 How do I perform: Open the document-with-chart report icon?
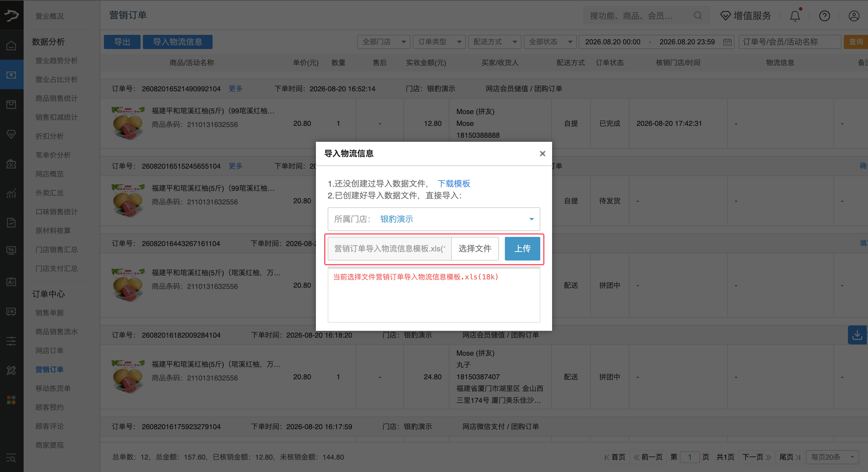(11, 222)
